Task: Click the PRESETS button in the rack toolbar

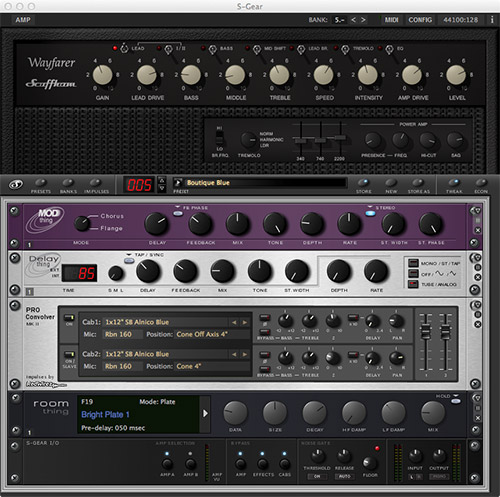Action: point(41,183)
